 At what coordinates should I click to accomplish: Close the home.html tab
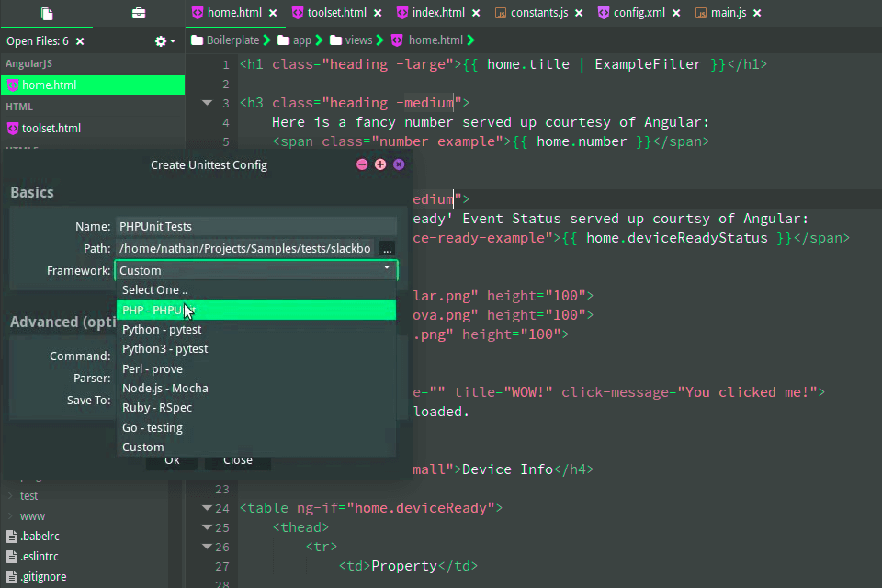273,13
